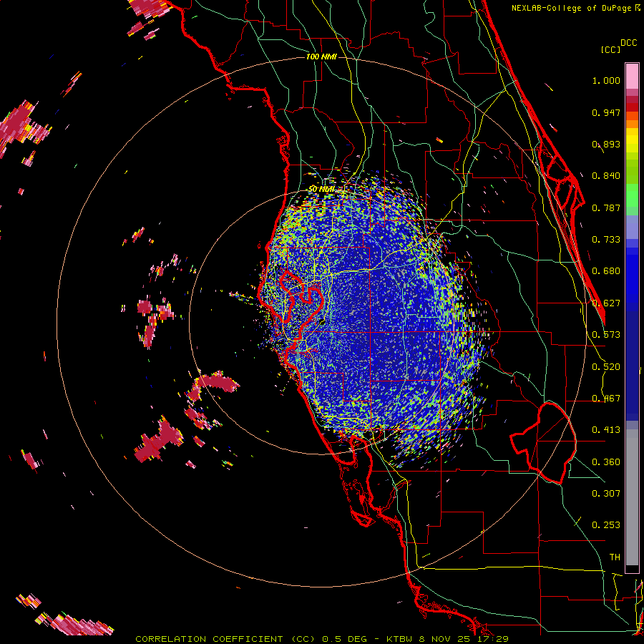Click the 0.840 scale value
The height and width of the screenshot is (644, 644).
coord(606,176)
